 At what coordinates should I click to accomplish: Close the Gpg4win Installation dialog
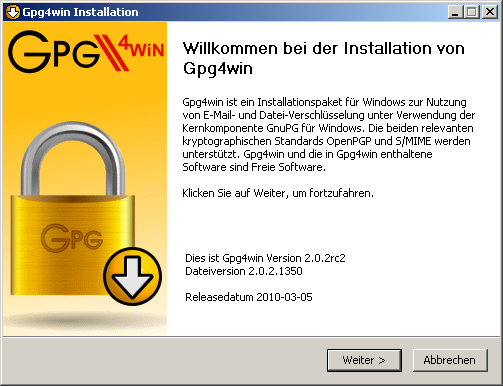pyautogui.click(x=490, y=12)
